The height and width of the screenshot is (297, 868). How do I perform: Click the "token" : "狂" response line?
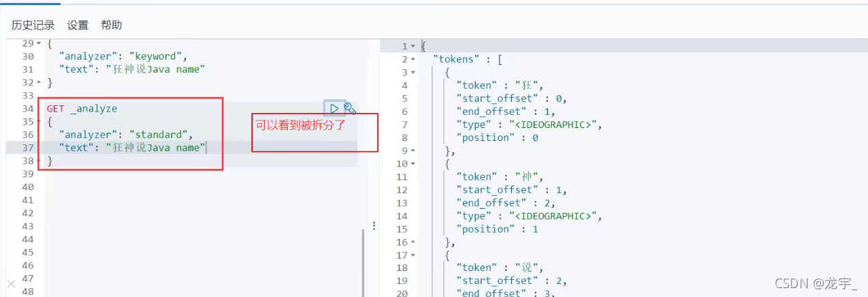pyautogui.click(x=499, y=86)
